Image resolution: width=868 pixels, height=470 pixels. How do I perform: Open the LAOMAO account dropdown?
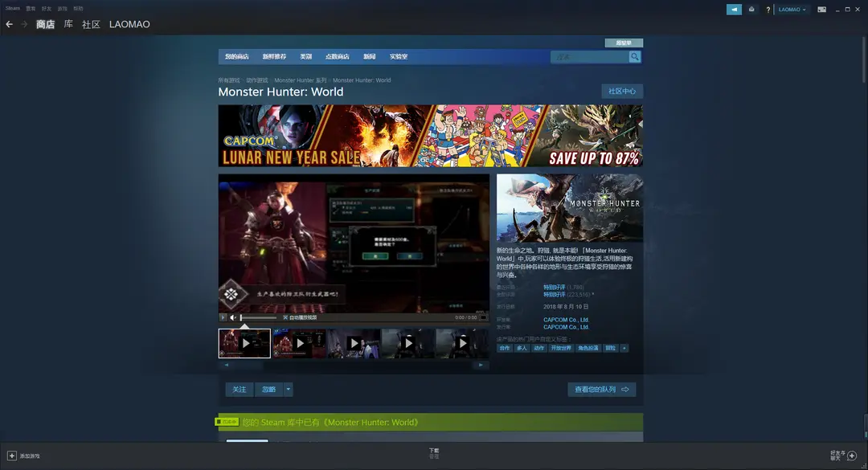click(792, 10)
